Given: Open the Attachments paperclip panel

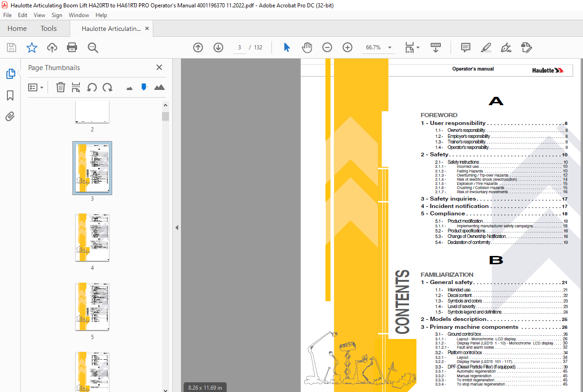Looking at the screenshot, I should (x=10, y=116).
